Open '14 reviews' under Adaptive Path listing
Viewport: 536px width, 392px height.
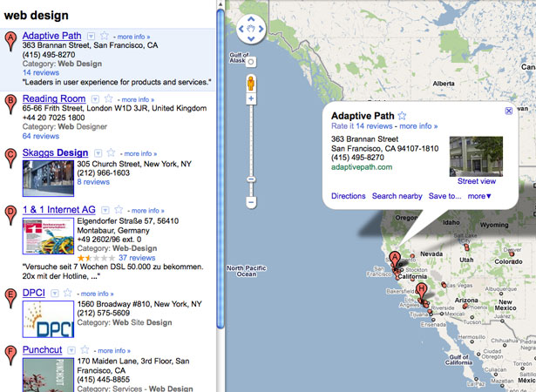click(x=41, y=72)
